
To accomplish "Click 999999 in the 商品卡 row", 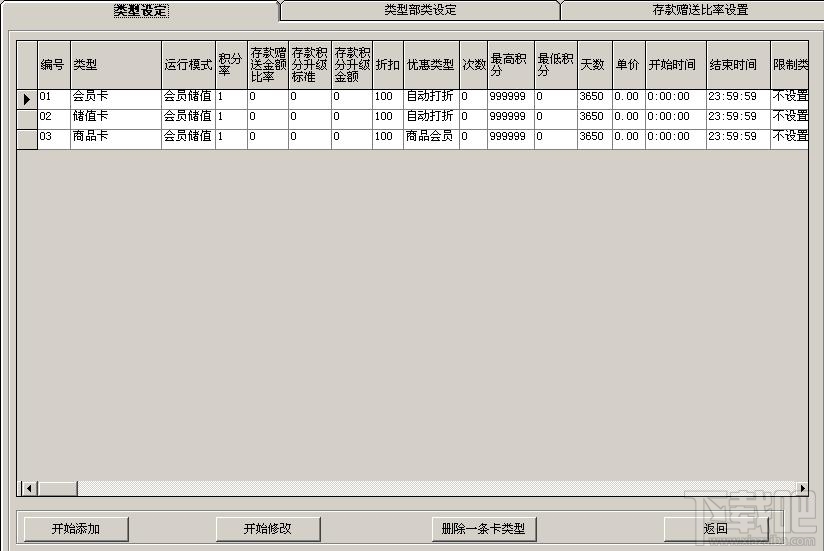I will pos(511,137).
